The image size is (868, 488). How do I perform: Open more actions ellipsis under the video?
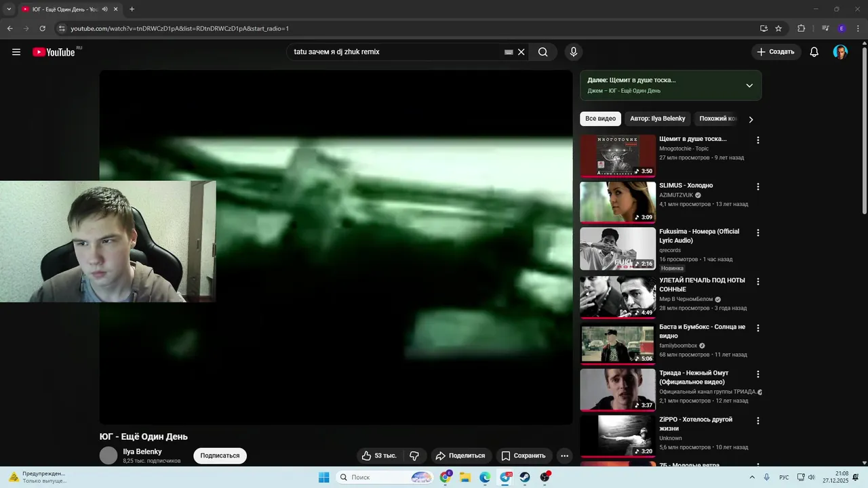tap(564, 455)
